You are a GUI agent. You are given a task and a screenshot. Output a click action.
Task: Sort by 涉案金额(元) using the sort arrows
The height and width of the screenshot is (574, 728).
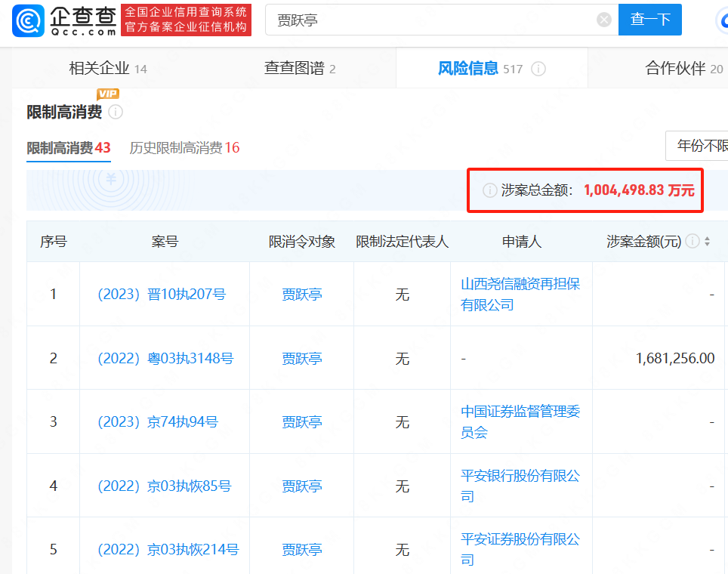coord(707,241)
